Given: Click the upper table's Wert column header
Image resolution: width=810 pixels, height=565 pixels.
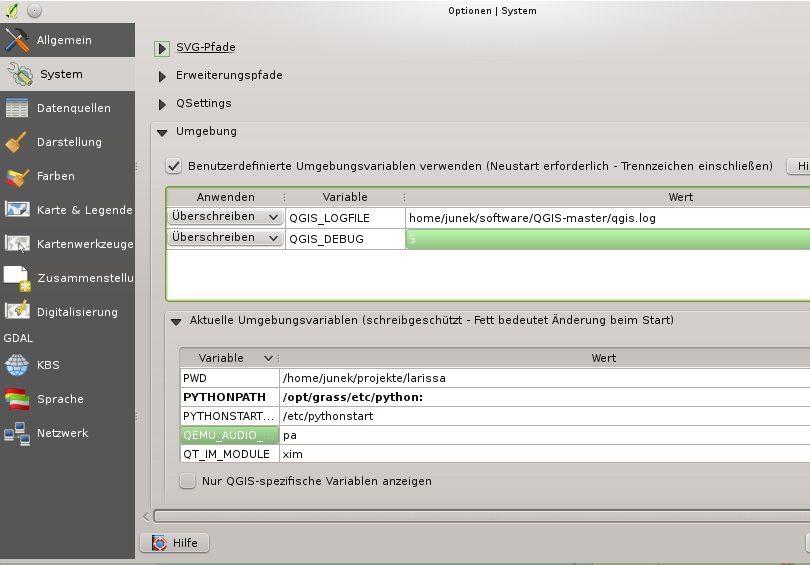Looking at the screenshot, I should click(x=608, y=197).
